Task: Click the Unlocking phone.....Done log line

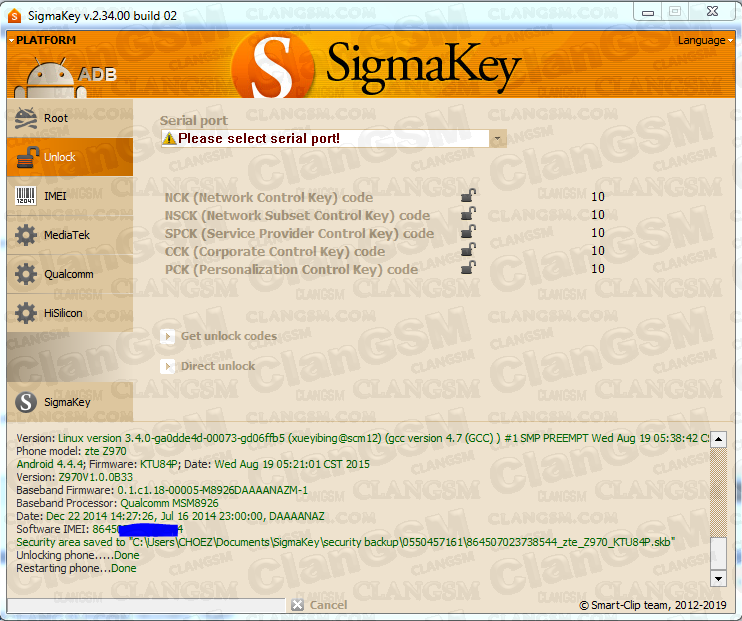Action: [x=78, y=555]
